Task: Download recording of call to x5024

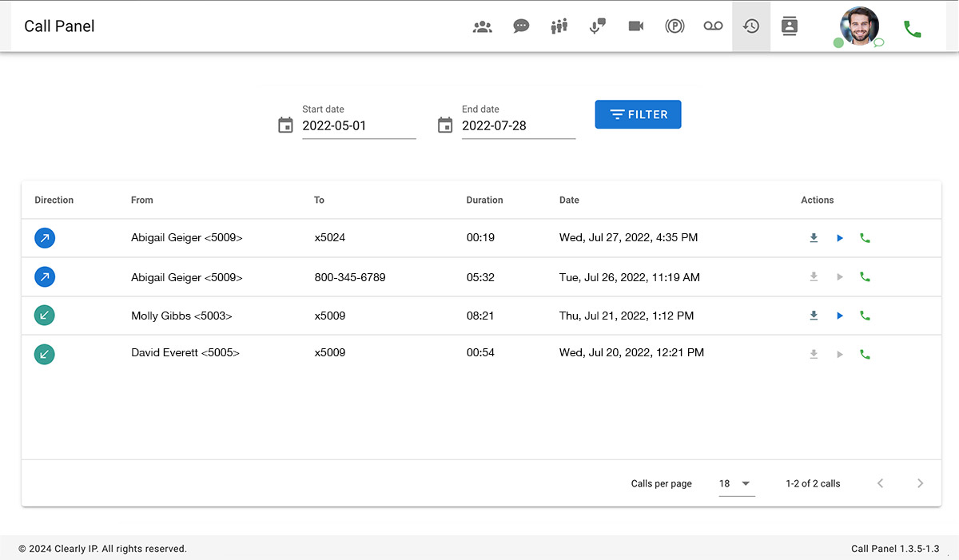Action: tap(814, 238)
